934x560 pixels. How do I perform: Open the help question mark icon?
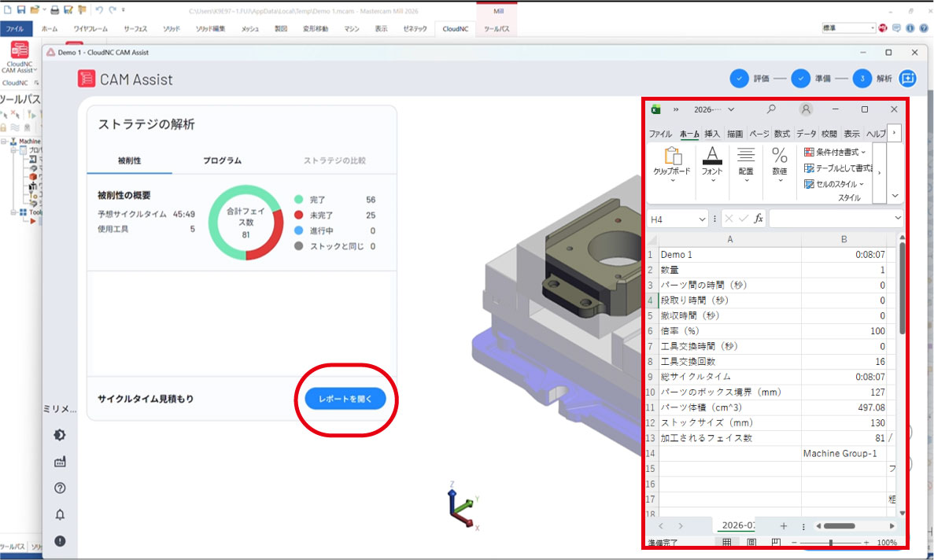pos(60,488)
